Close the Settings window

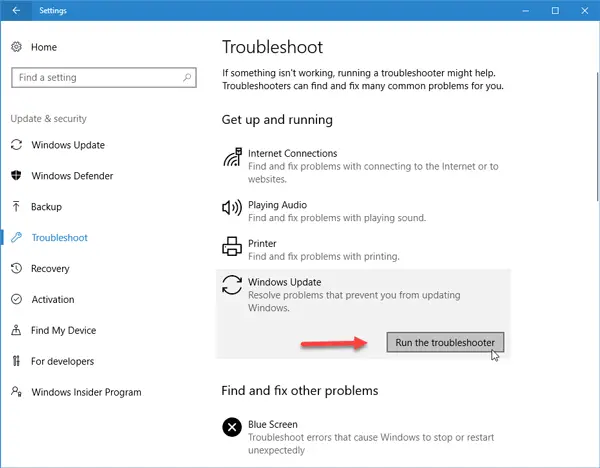[x=585, y=10]
